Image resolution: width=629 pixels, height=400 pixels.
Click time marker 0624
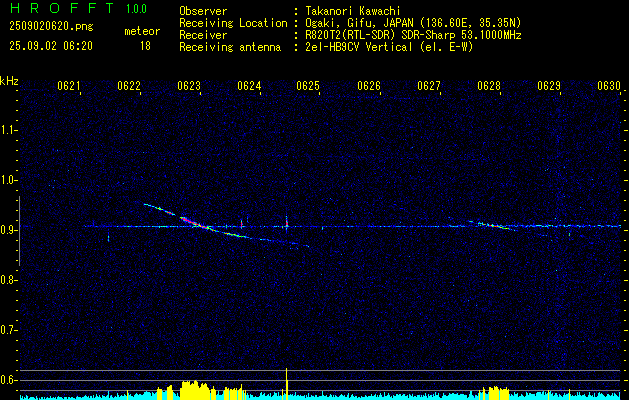pyautogui.click(x=249, y=85)
